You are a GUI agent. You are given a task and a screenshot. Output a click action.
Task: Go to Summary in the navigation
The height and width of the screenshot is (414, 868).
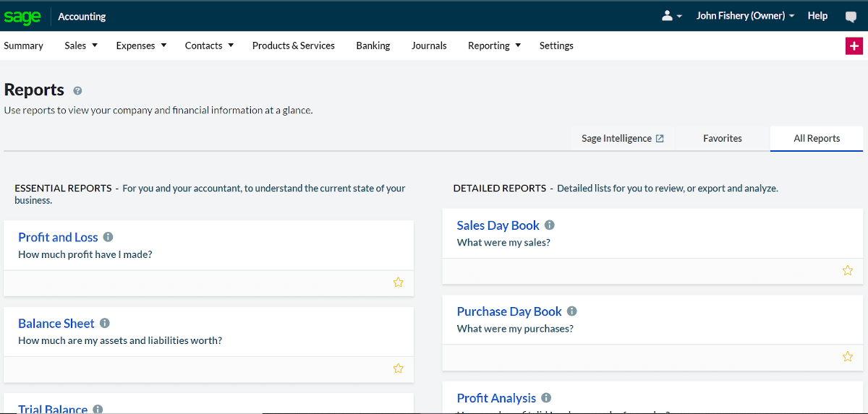pos(23,46)
